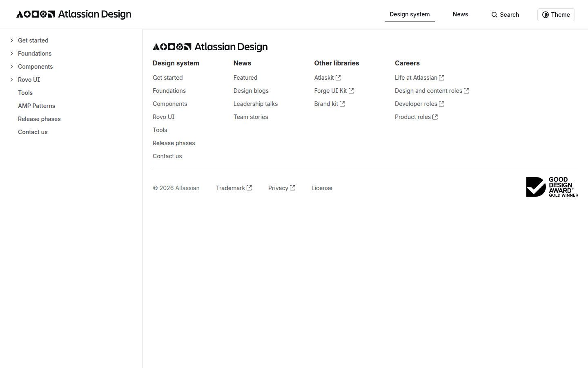Open Components in the sidebar
The width and height of the screenshot is (588, 368).
(x=36, y=67)
